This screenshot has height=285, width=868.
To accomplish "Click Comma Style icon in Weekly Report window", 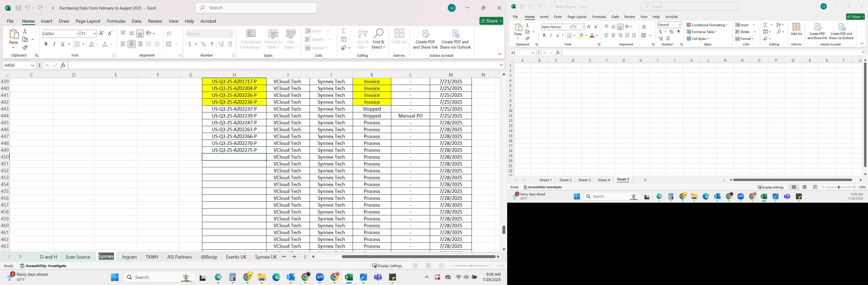I will point(678,32).
